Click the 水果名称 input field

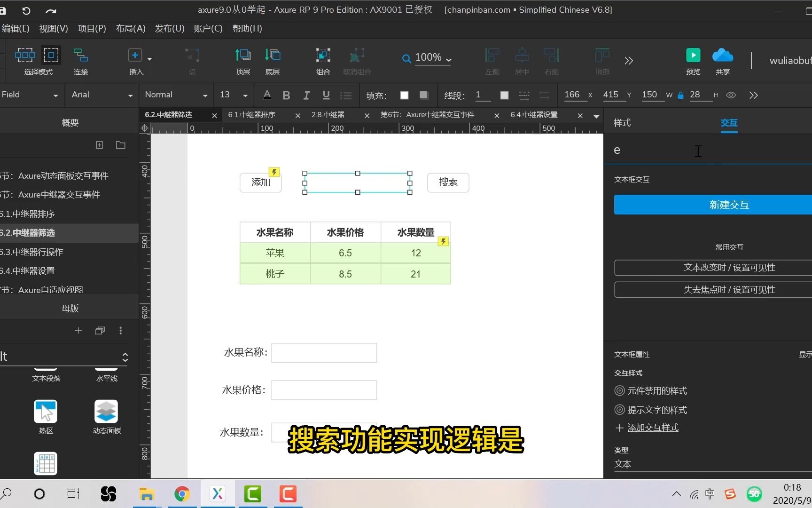[x=324, y=353]
